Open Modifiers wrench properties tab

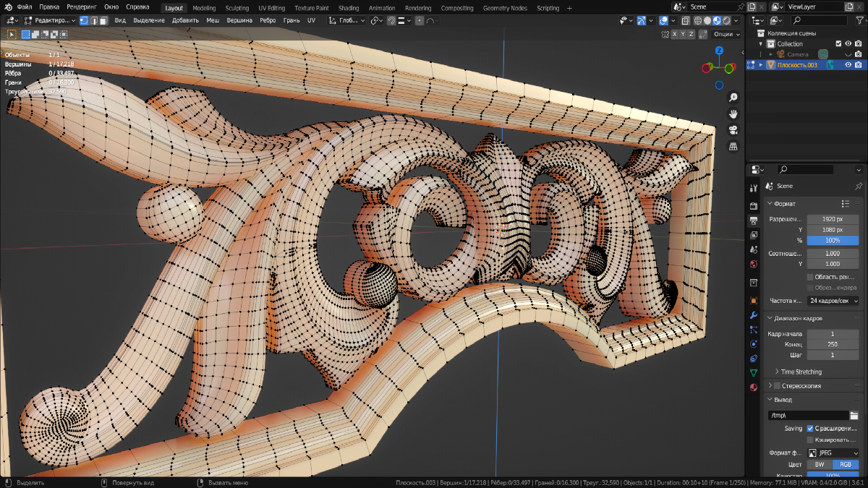click(754, 315)
